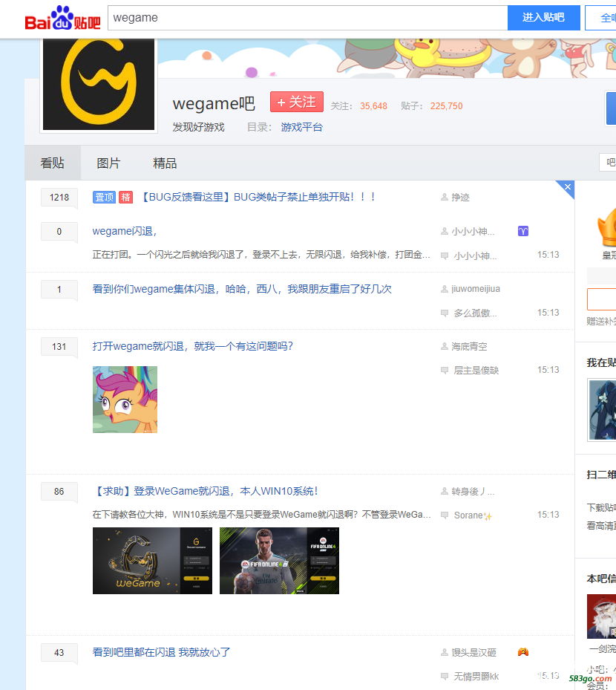
Task: Click the author icon beside 馒头是汉砸
Action: pyautogui.click(x=445, y=653)
